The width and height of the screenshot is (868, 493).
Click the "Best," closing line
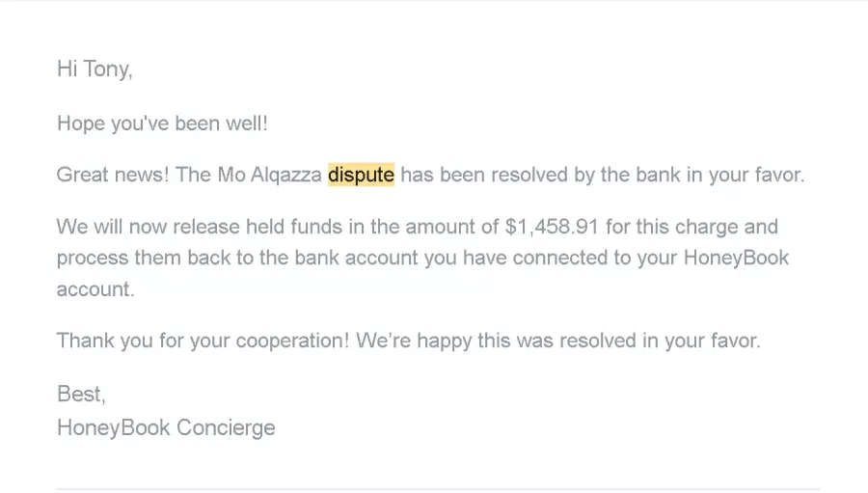[x=81, y=394]
